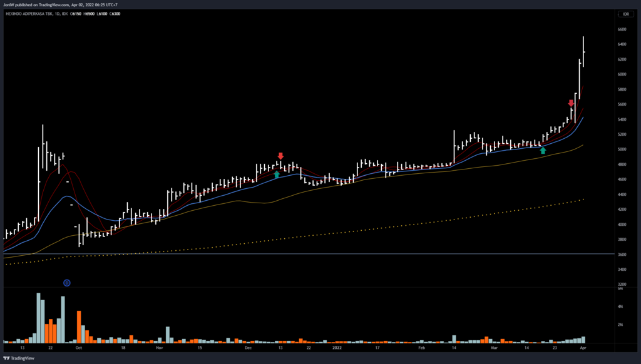The image size is (641, 364).
Task: Click the tallest grey volume bar in September
Action: click(x=38, y=318)
